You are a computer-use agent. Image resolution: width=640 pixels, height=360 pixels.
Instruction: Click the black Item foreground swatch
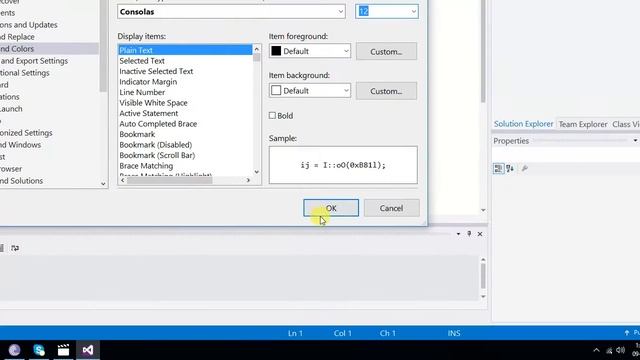point(276,51)
